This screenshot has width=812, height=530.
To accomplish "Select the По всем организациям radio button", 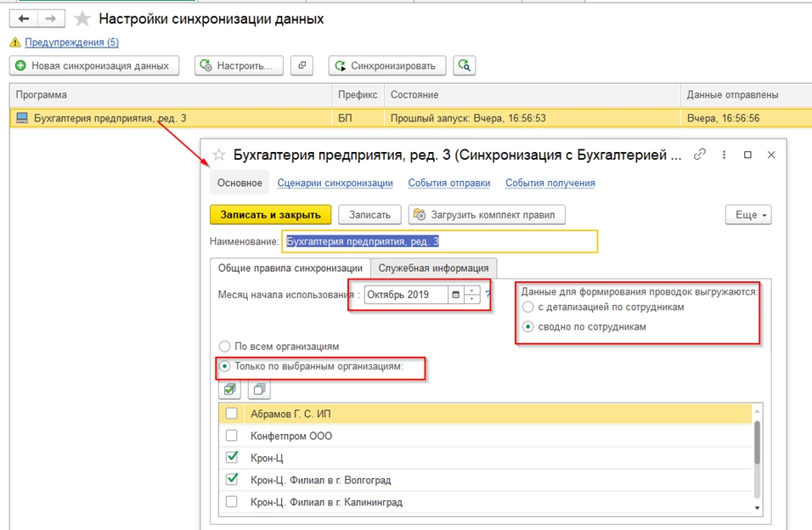I will point(225,347).
